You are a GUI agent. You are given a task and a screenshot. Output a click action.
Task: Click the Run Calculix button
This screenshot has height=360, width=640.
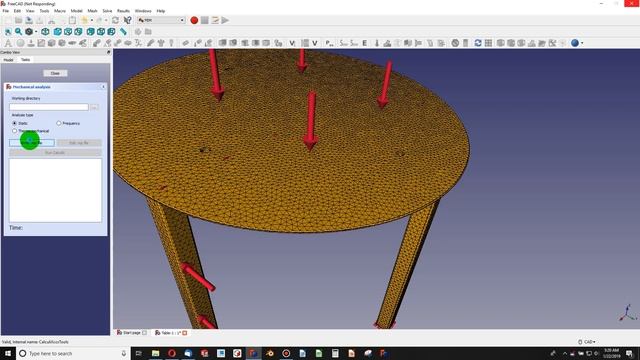[x=55, y=152]
